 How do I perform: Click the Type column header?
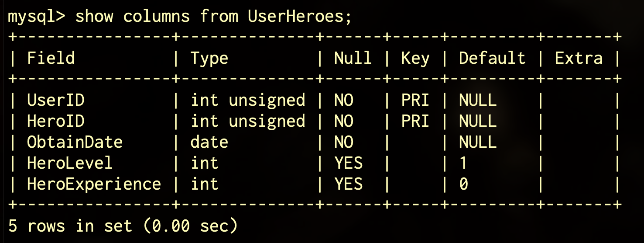point(209,58)
